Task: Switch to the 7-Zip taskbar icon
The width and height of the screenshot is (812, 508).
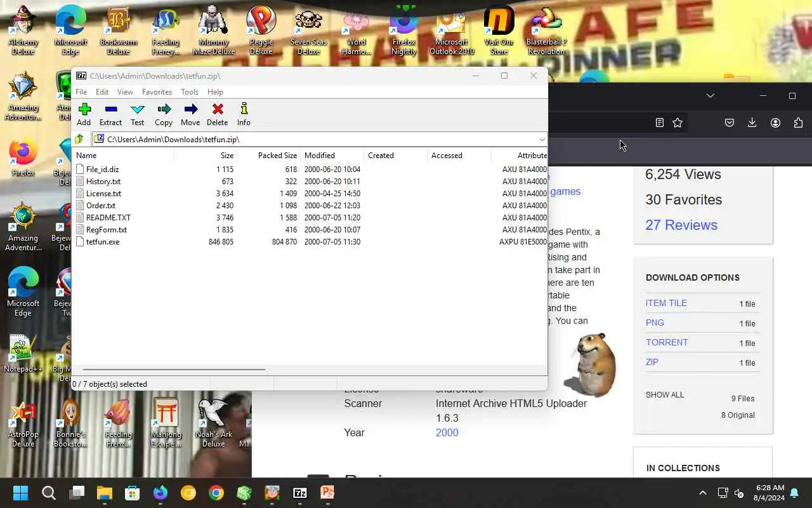Action: 300,493
